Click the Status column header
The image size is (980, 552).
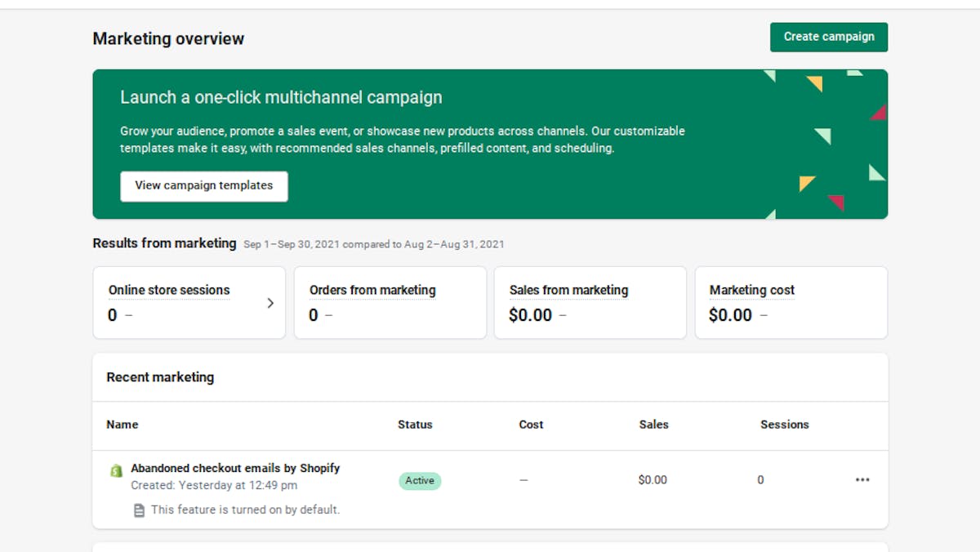coord(415,425)
